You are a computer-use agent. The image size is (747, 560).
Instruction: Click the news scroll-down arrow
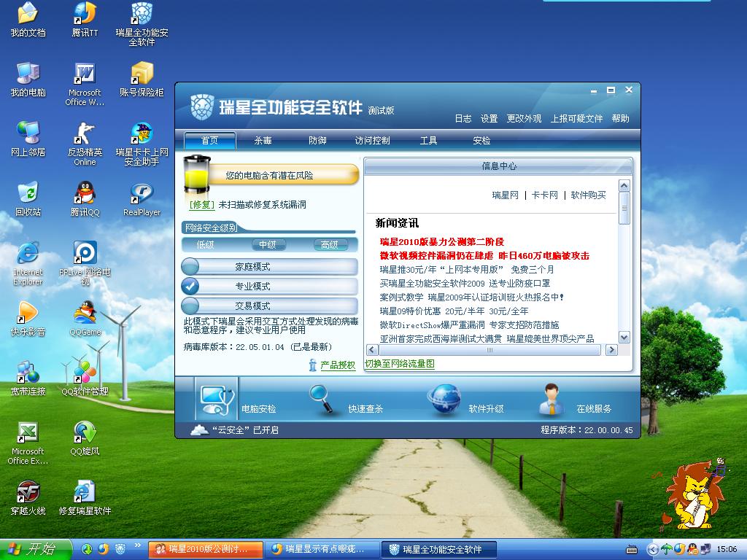click(624, 337)
